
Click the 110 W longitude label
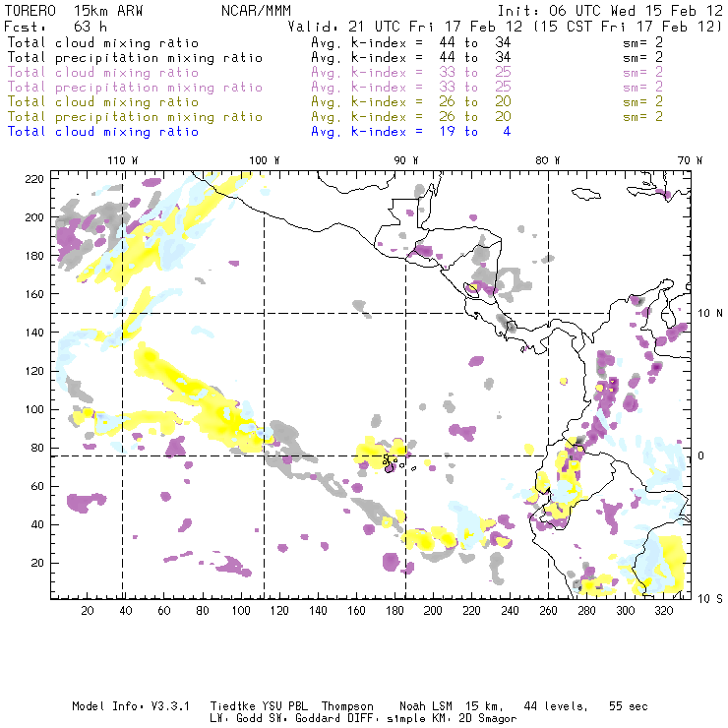pyautogui.click(x=122, y=160)
